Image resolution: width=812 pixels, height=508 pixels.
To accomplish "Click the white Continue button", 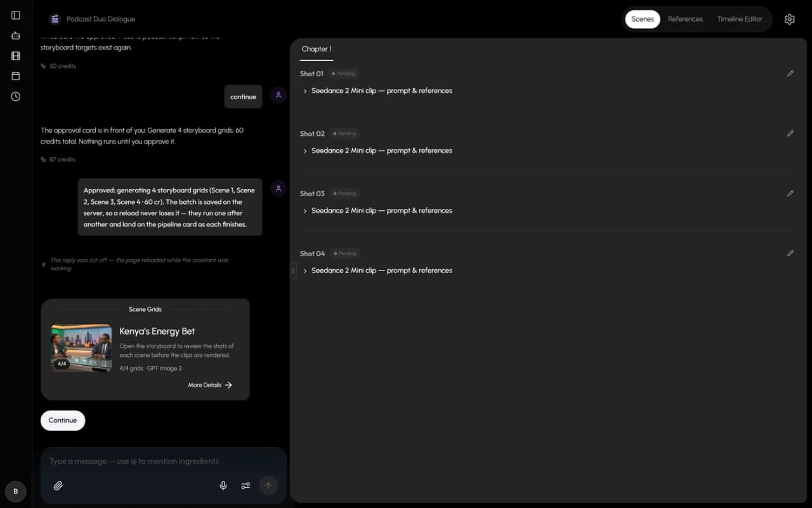I will point(63,420).
